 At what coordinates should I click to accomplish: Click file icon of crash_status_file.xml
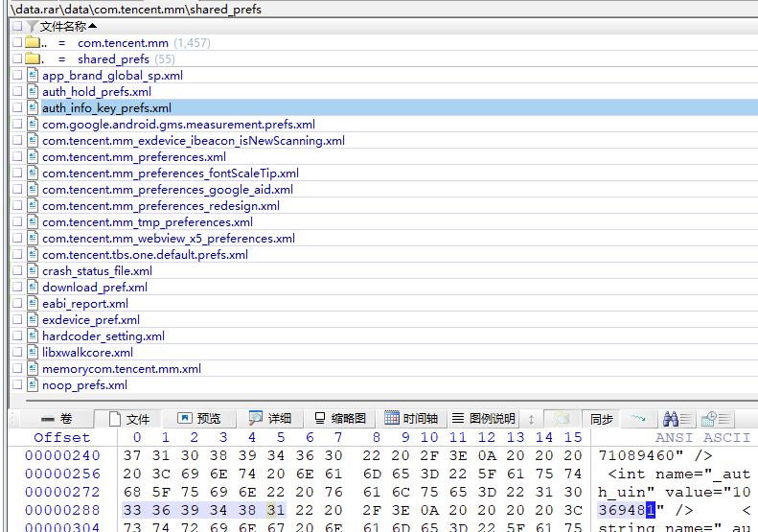pyautogui.click(x=32, y=271)
